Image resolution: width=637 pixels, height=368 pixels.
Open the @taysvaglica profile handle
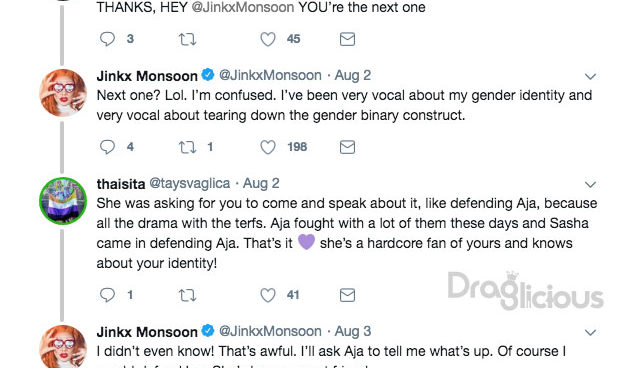(190, 184)
